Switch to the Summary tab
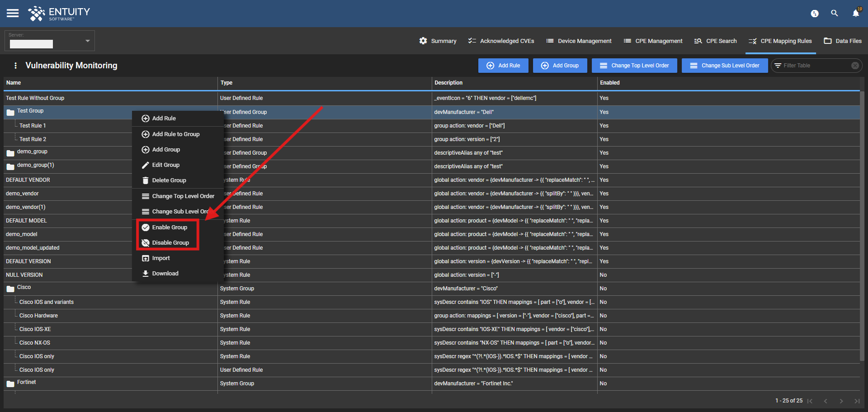 (438, 41)
